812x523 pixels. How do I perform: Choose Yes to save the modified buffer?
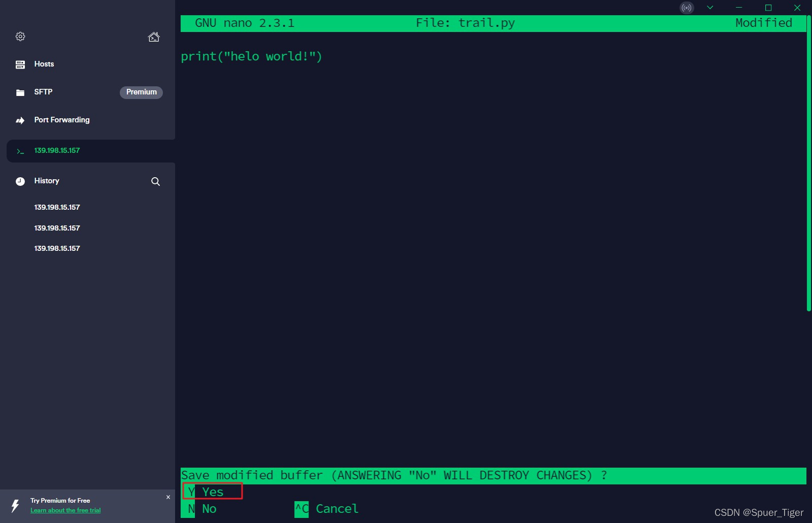(x=212, y=492)
